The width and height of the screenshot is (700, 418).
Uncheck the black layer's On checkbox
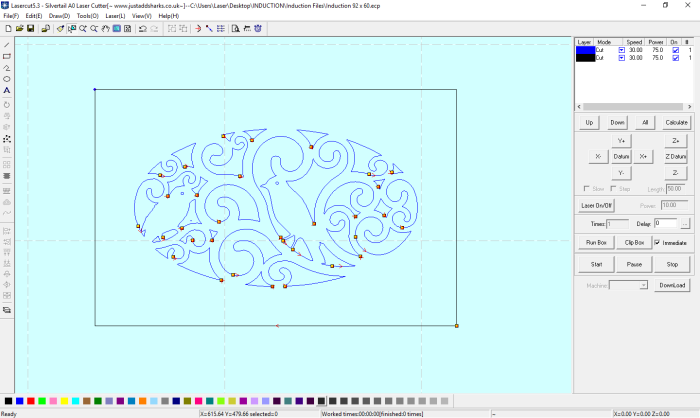tap(675, 58)
